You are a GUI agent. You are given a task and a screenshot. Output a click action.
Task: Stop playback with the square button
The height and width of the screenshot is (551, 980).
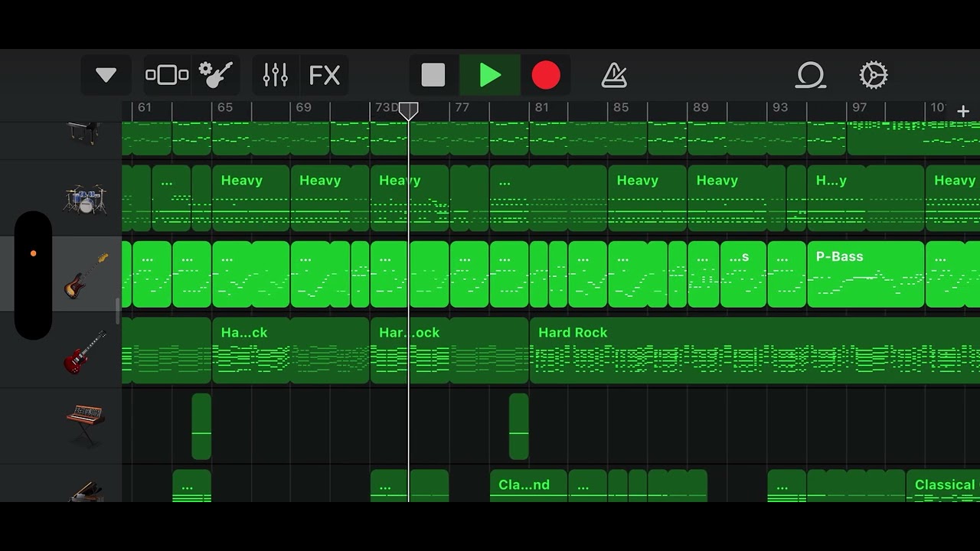pyautogui.click(x=433, y=75)
